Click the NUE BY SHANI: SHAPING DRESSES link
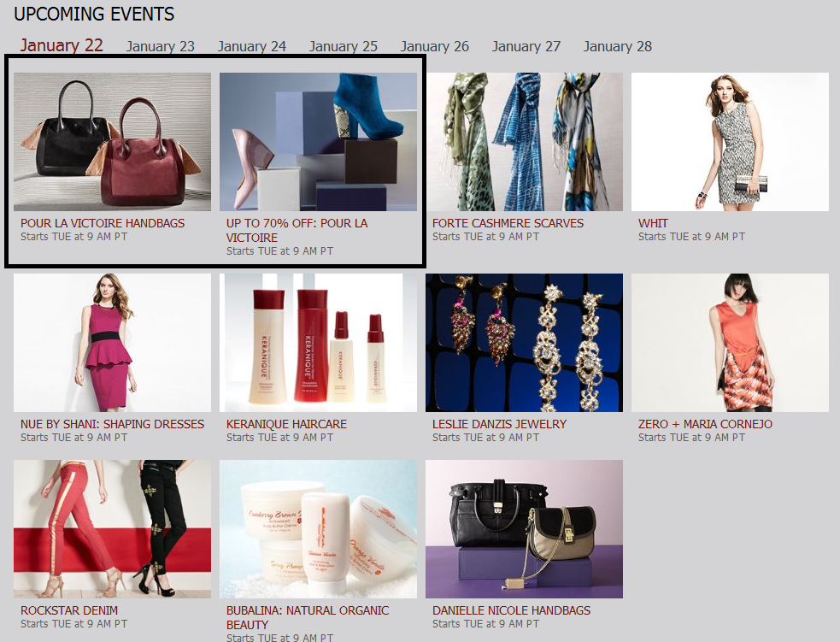Image resolution: width=840 pixels, height=642 pixels. [113, 424]
